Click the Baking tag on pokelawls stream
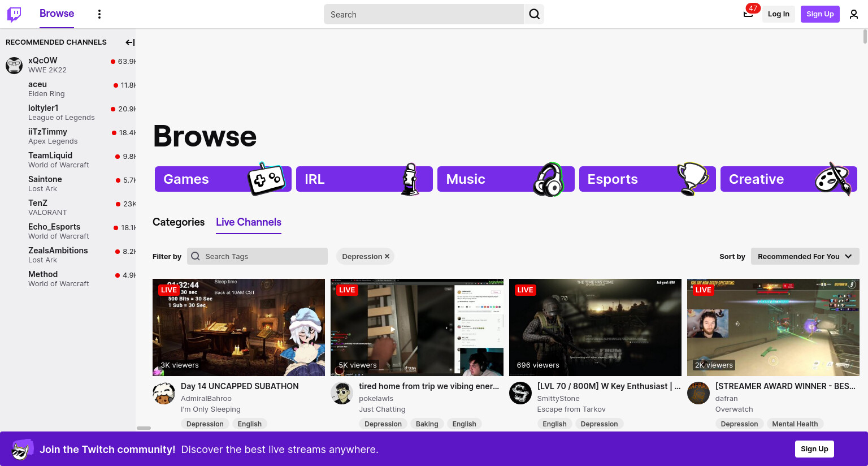This screenshot has width=868, height=466. click(x=427, y=424)
